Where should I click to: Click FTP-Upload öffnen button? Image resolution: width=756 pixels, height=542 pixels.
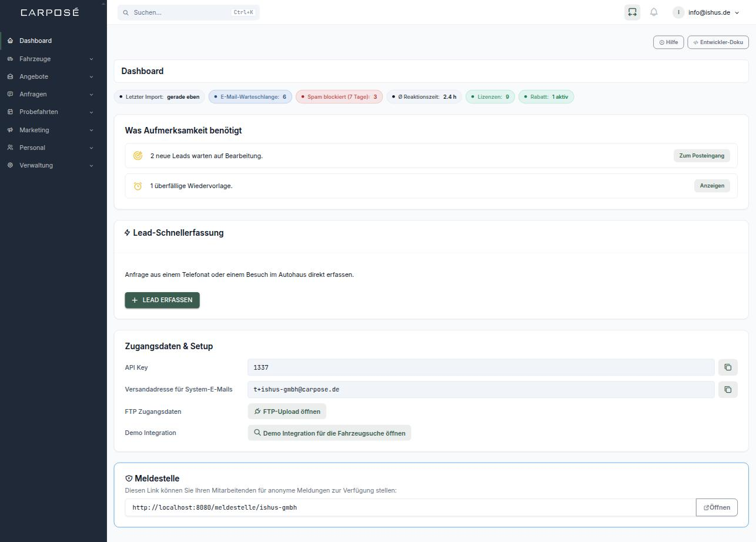[287, 411]
